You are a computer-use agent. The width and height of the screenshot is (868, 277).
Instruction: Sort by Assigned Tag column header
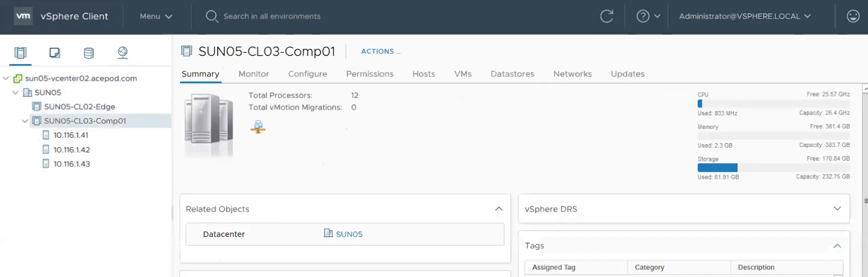click(576, 267)
